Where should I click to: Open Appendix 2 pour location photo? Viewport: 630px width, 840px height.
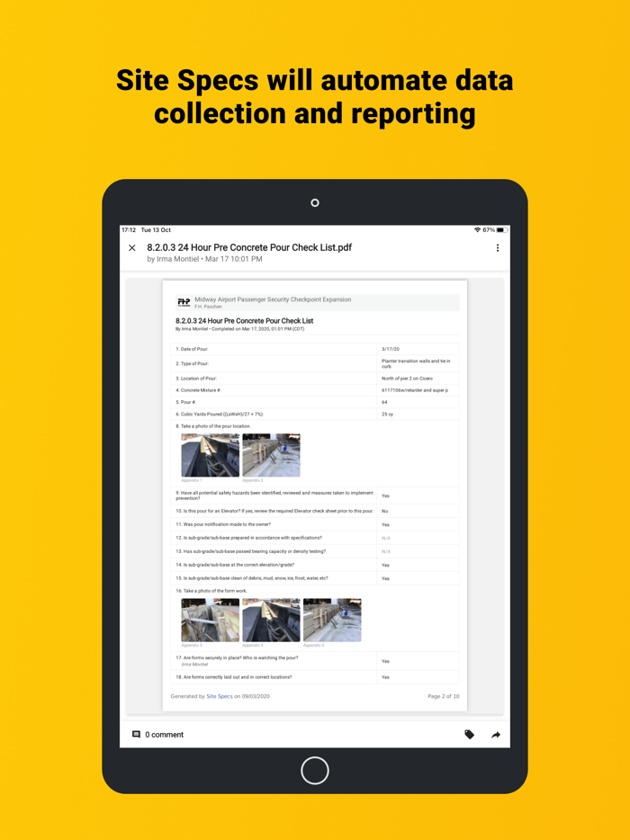tap(271, 455)
